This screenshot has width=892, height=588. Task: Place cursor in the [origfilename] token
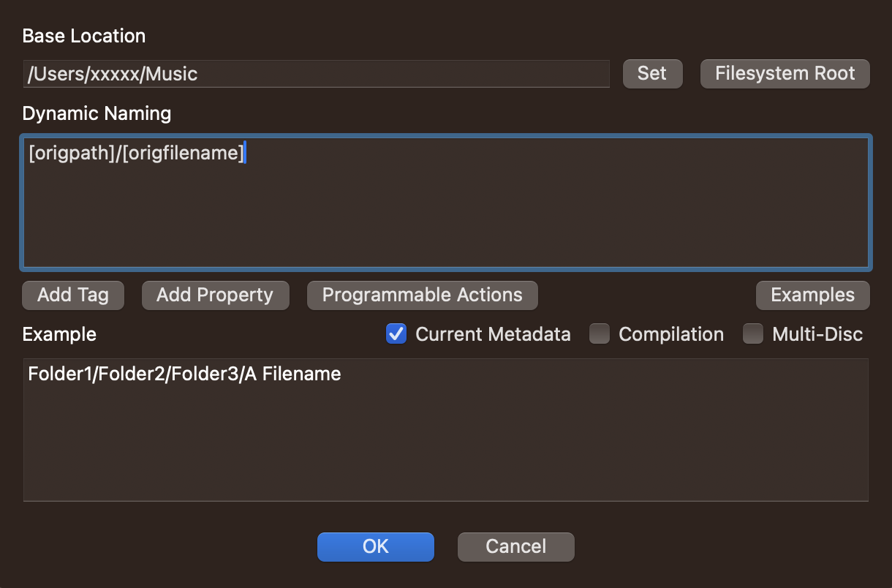[x=184, y=154]
